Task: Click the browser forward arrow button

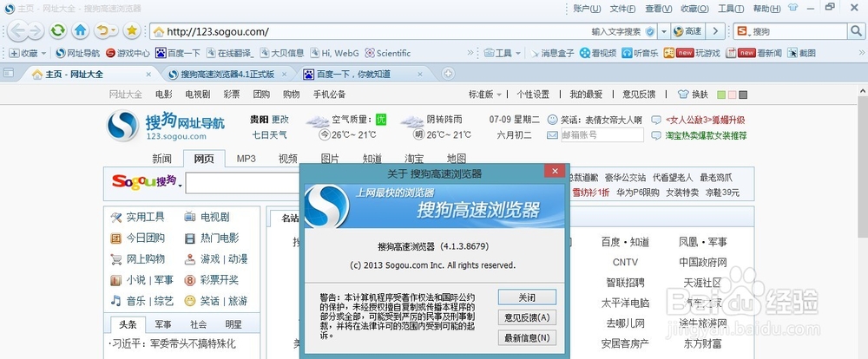Action: tap(36, 31)
